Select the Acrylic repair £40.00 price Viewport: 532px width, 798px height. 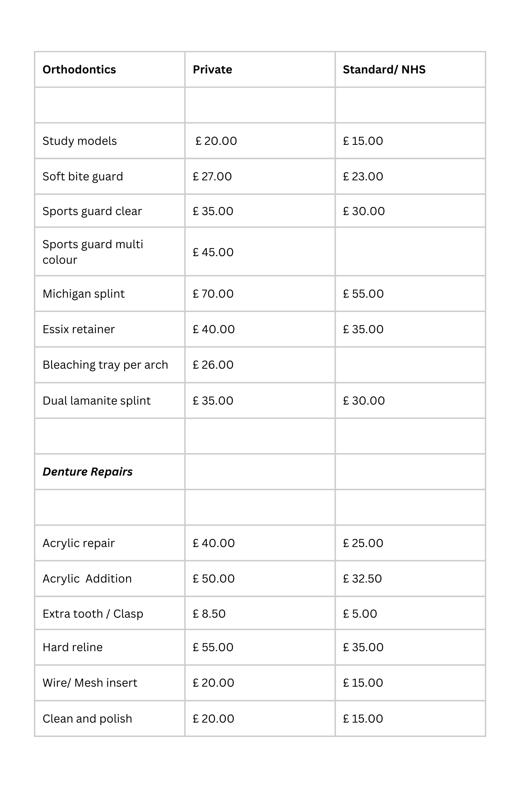[214, 543]
